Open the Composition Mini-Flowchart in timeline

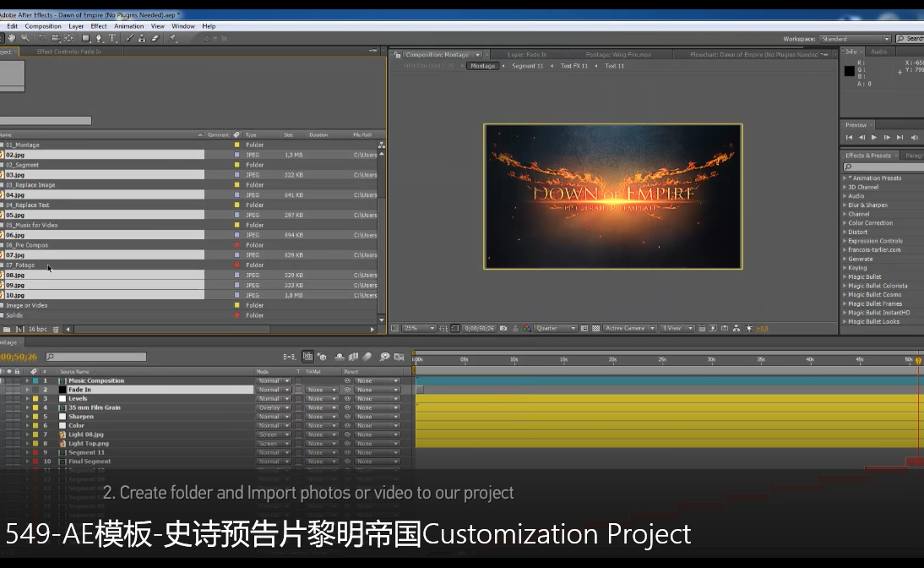click(289, 357)
